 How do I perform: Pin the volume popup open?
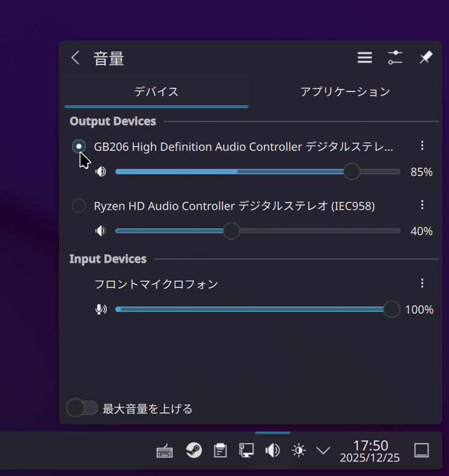click(x=426, y=58)
